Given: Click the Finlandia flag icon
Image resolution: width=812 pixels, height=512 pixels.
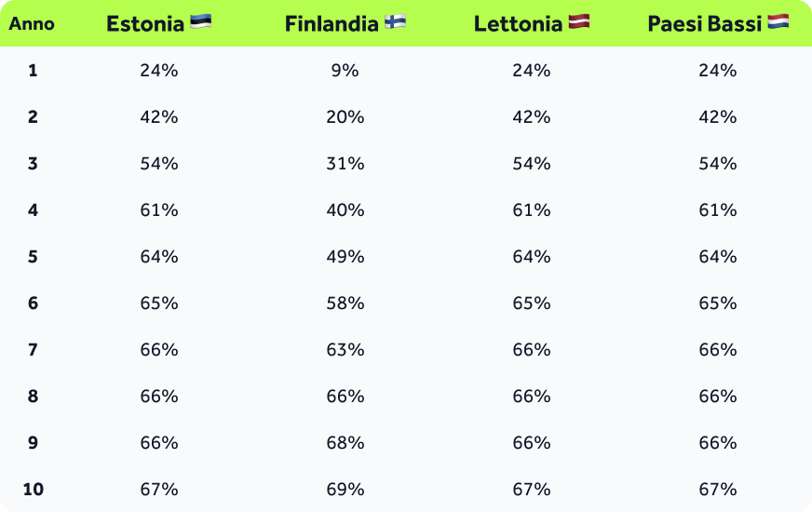Looking at the screenshot, I should 395,22.
